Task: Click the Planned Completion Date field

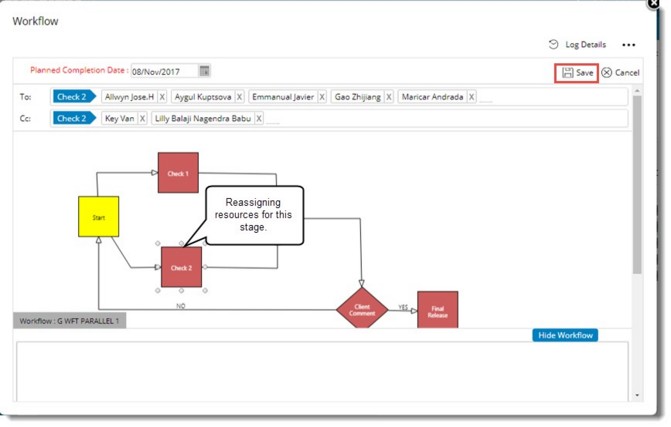Action: [164, 71]
